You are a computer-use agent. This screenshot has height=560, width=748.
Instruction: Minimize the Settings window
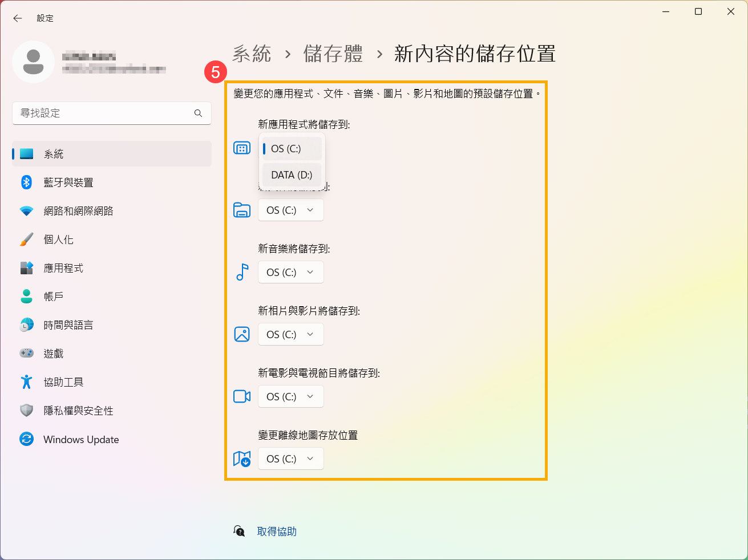[666, 11]
